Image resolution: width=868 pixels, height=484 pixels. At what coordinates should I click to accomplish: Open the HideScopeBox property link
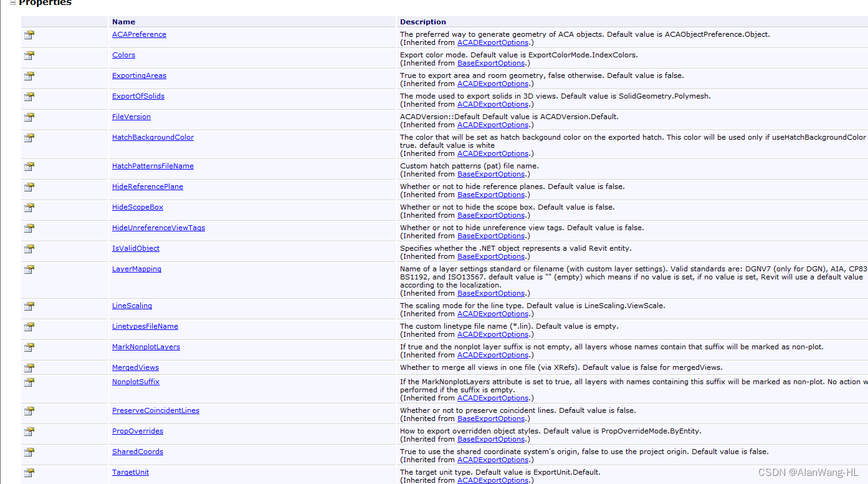tap(138, 207)
